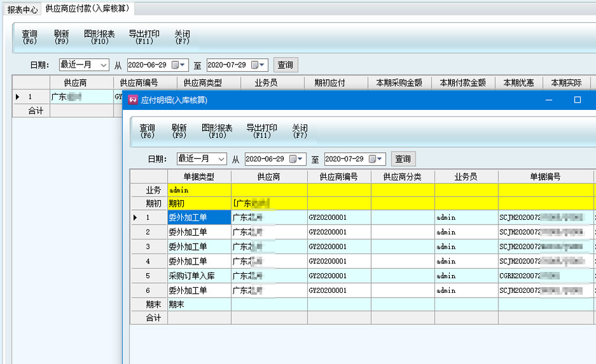
Task: Click the 合计 row header in back window
Action: click(x=31, y=110)
